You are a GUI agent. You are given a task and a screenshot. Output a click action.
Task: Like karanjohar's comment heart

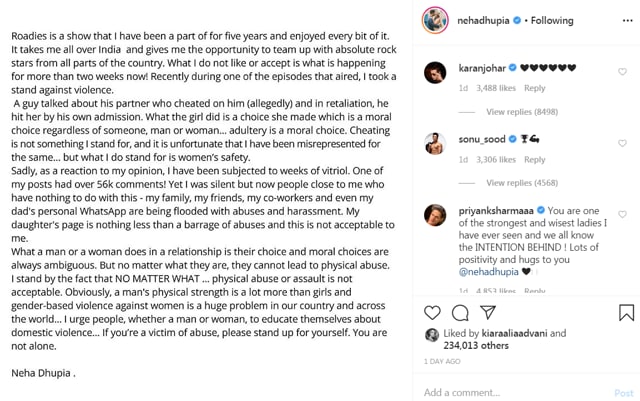pos(622,72)
